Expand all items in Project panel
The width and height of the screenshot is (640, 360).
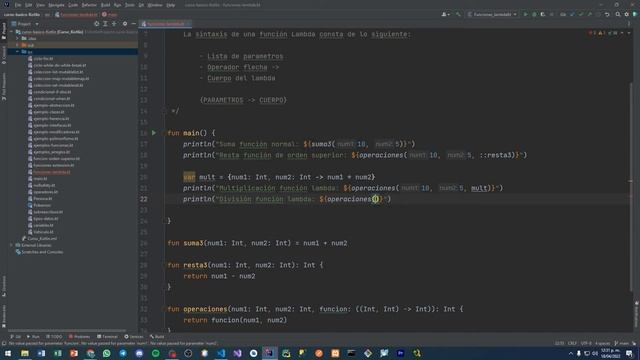point(105,24)
